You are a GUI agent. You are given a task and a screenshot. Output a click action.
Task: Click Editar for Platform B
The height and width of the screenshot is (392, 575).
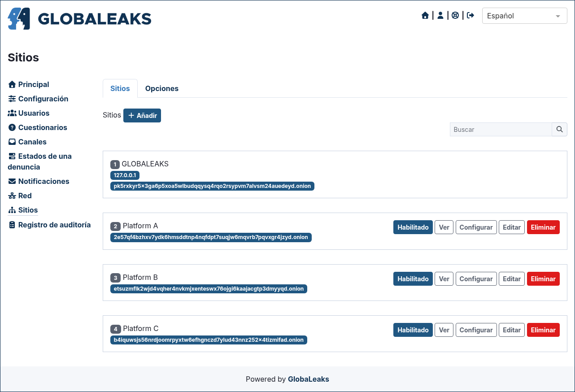click(512, 279)
